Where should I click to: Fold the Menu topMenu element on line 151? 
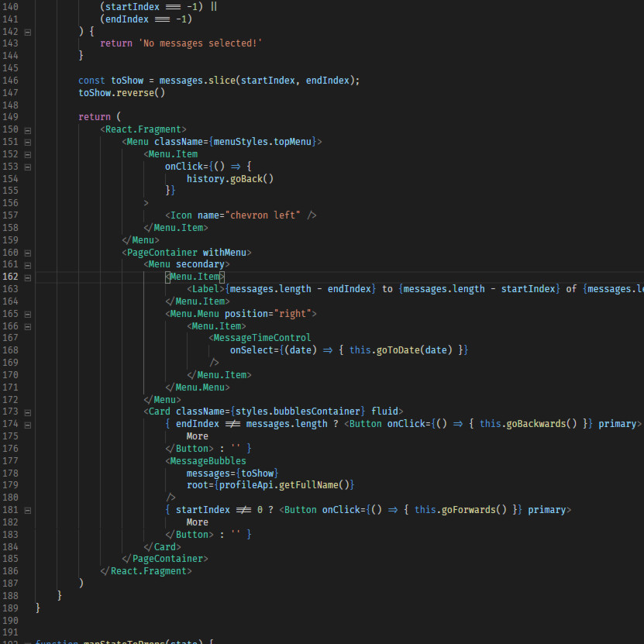coord(28,143)
